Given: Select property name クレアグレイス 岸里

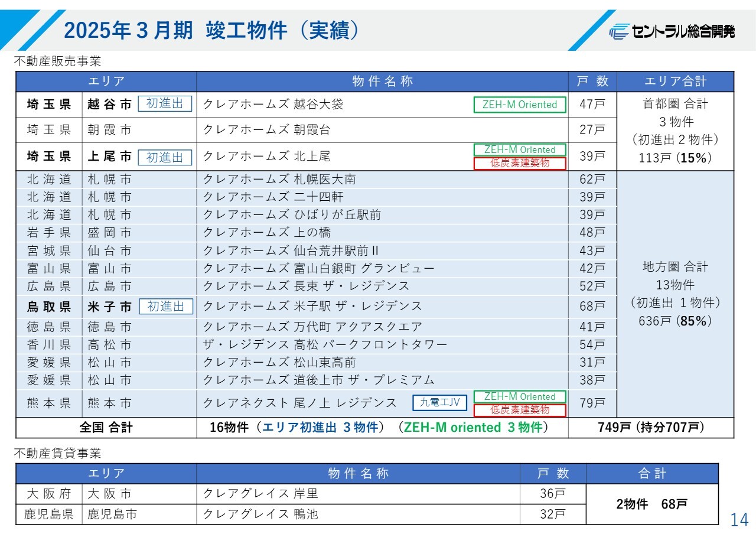Looking at the screenshot, I should click(x=260, y=494).
